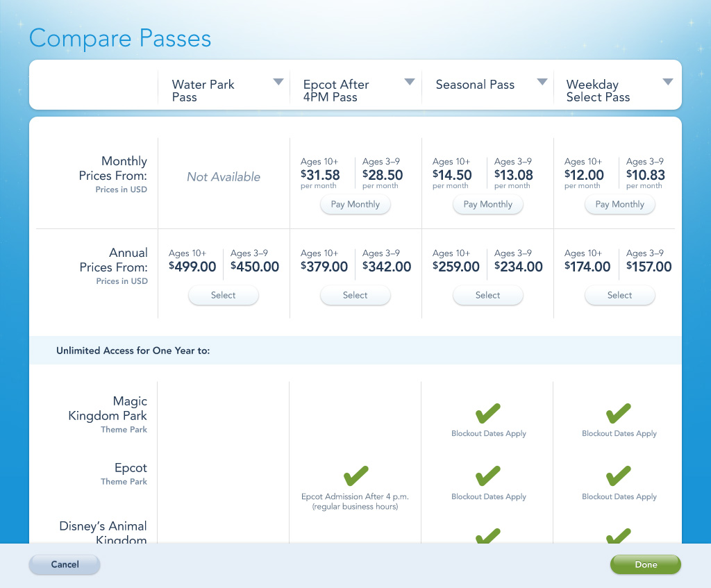Choose Pay Monthly for Seasonal Pass

click(x=487, y=205)
